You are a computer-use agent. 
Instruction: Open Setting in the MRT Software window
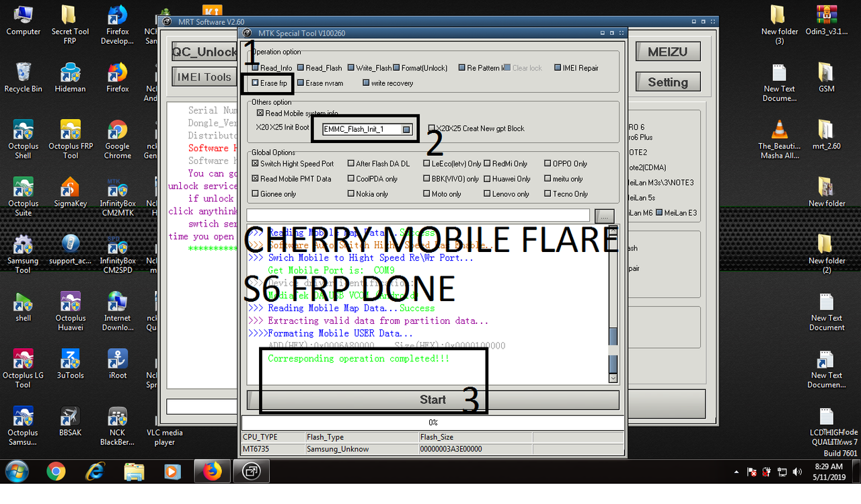point(667,82)
